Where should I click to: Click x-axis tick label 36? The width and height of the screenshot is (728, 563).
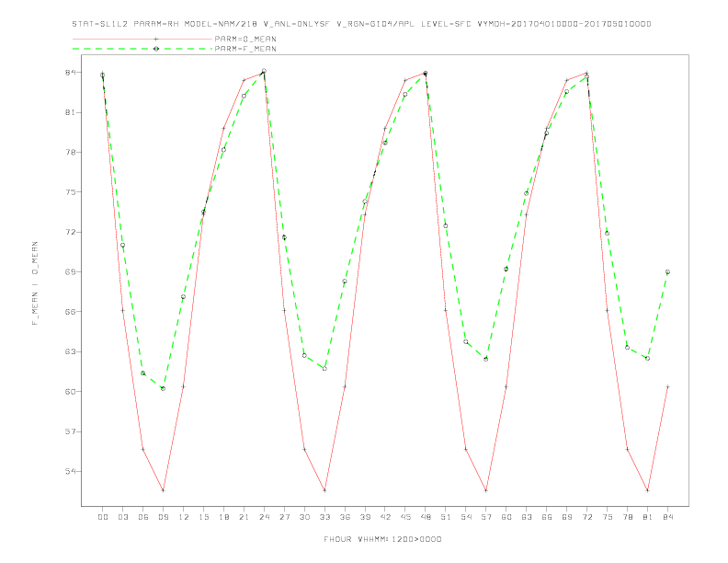pos(345,517)
